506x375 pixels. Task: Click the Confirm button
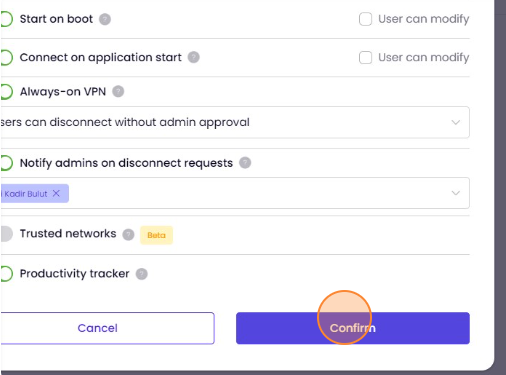(353, 328)
